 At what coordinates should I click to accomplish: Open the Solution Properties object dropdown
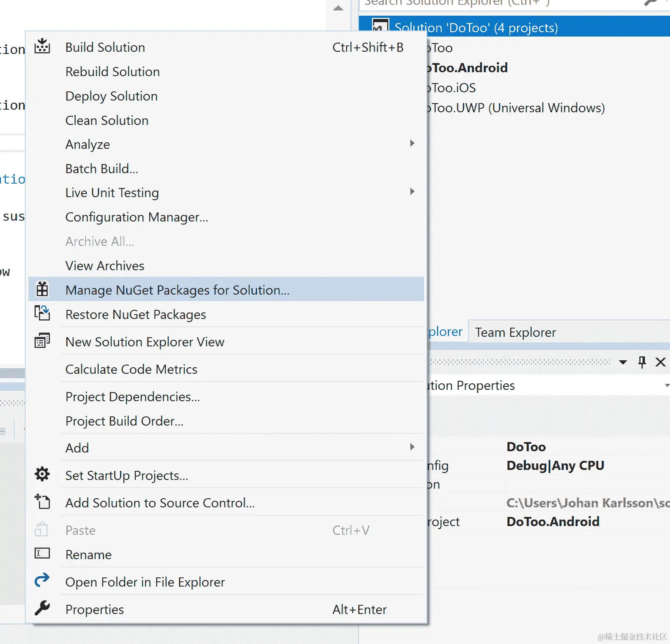pos(667,386)
